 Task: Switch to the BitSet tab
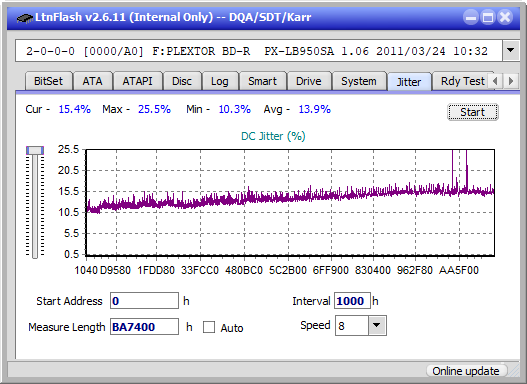pyautogui.click(x=48, y=81)
